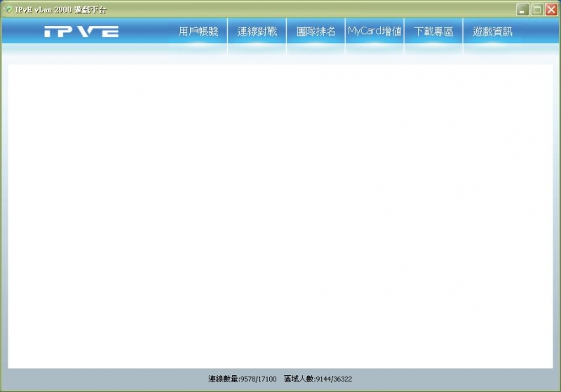This screenshot has width=561, height=392.
Task: Click the 連線數量:9578/17100 status text
Action: click(242, 379)
